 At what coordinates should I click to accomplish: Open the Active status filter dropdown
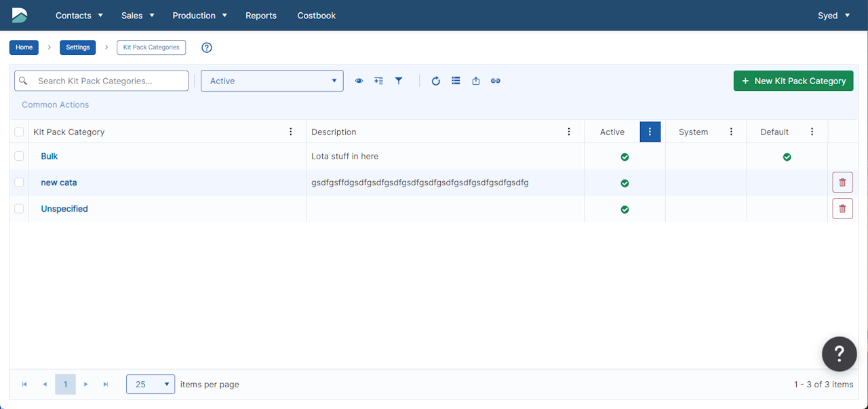[x=272, y=81]
